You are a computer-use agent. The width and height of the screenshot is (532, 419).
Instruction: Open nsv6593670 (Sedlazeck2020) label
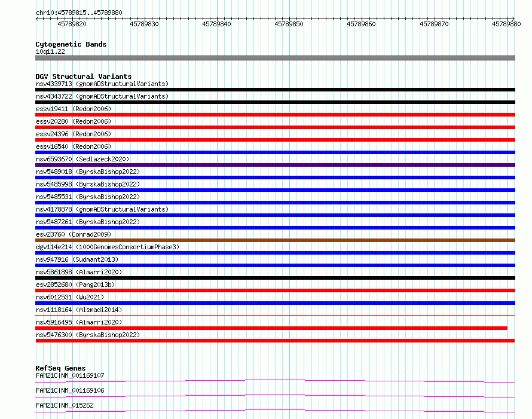[82, 159]
